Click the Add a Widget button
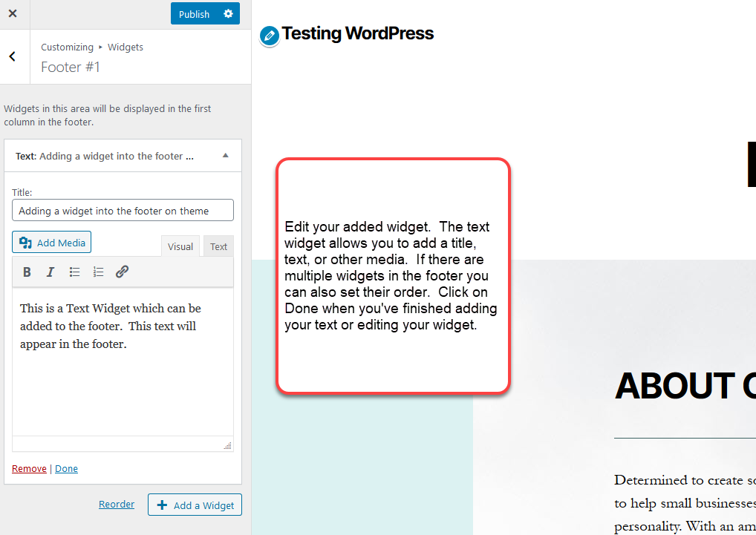Screen dimensions: 756x535 coord(195,505)
